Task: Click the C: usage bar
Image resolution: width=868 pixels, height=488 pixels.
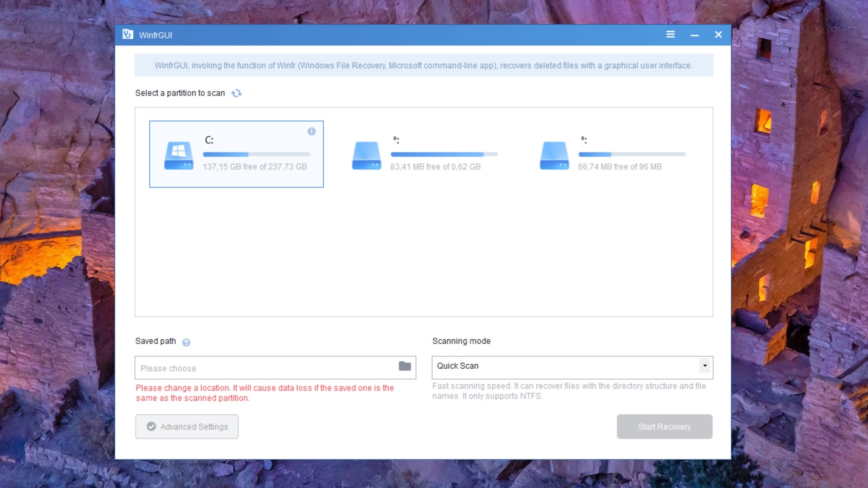Action: (257, 154)
